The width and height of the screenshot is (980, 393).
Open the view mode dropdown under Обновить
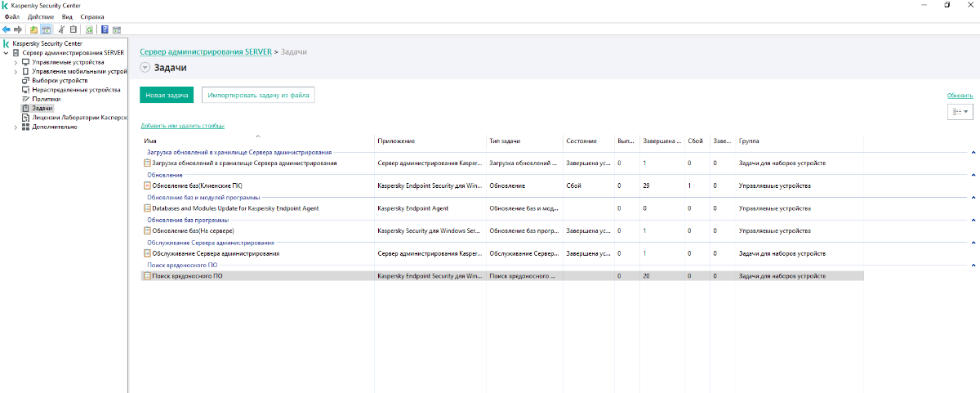[x=960, y=112]
